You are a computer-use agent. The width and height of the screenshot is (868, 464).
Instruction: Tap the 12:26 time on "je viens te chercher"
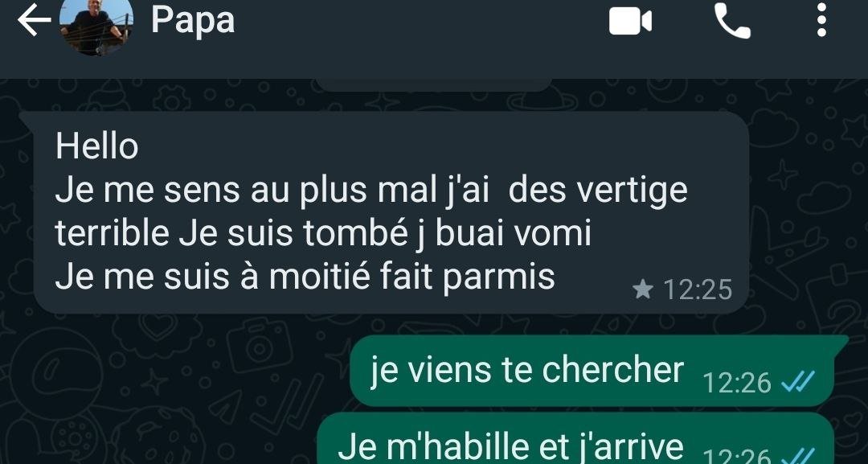point(737,383)
